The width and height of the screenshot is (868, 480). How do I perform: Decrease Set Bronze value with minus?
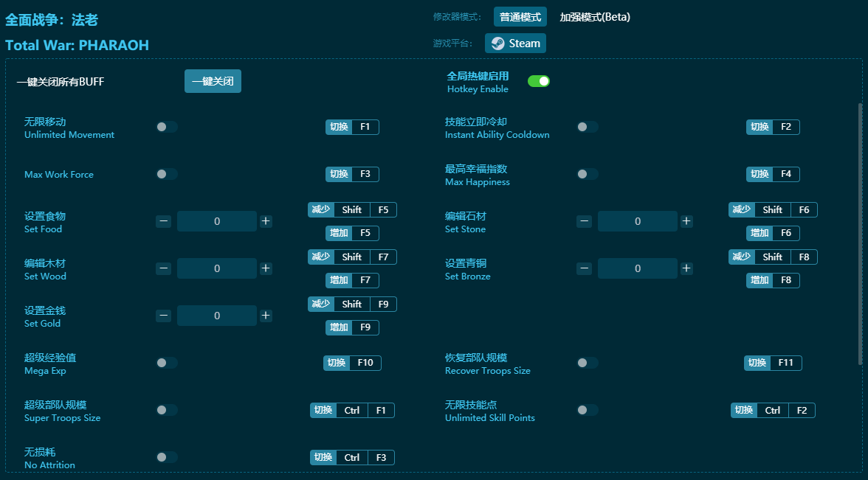[584, 268]
